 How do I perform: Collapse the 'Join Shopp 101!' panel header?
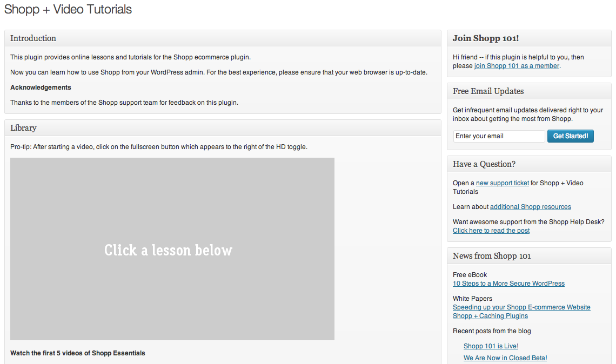529,38
